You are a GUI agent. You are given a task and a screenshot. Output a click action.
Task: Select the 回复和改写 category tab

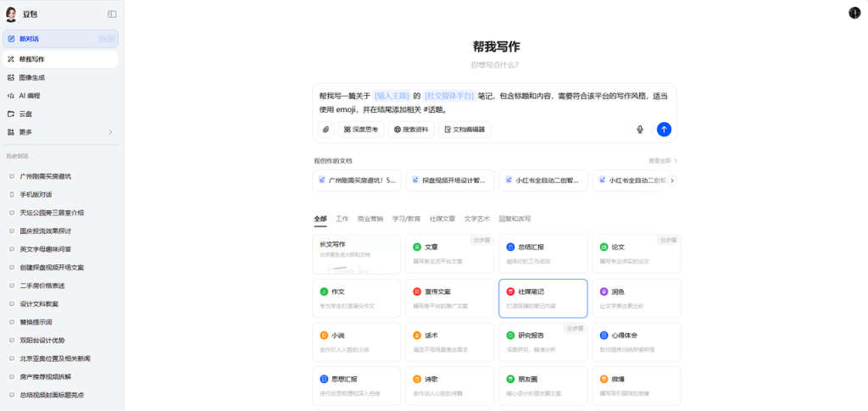(x=515, y=219)
